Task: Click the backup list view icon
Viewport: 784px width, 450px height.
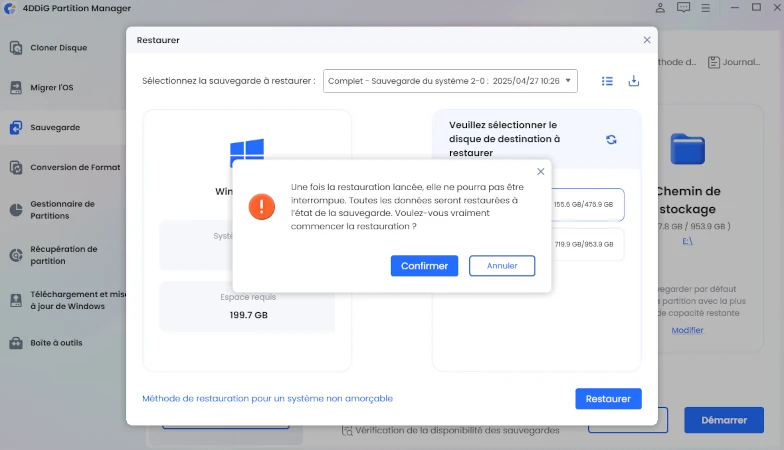Action: pos(607,81)
